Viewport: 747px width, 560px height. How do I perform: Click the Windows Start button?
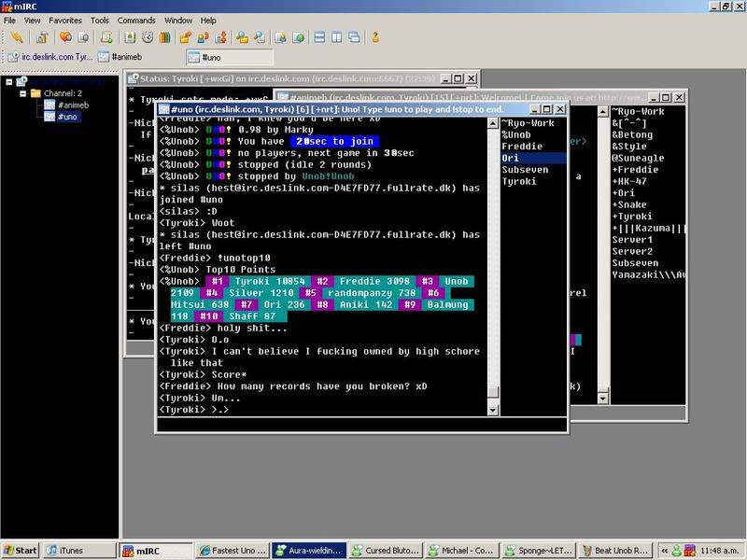click(21, 551)
